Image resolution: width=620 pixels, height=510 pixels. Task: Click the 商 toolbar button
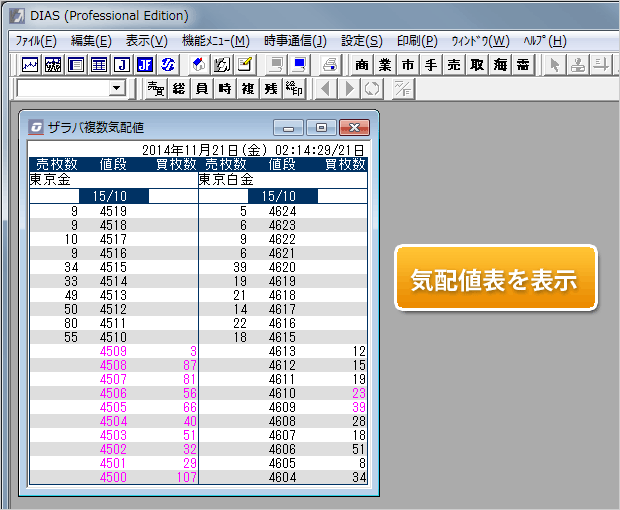coord(362,65)
